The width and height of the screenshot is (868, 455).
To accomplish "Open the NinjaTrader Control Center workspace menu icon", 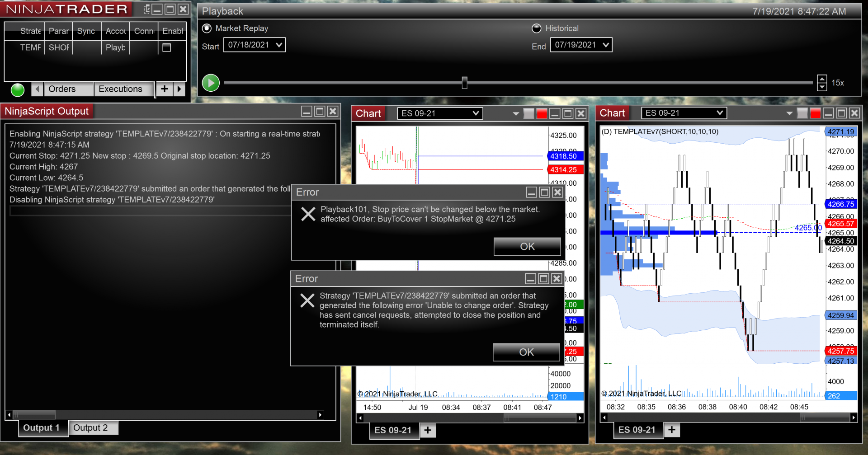I will point(146,9).
